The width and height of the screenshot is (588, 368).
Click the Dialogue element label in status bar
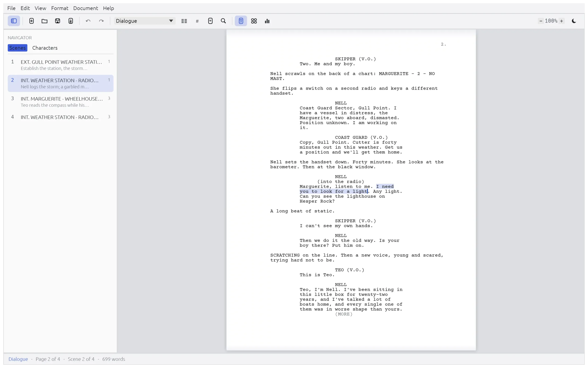click(x=18, y=359)
